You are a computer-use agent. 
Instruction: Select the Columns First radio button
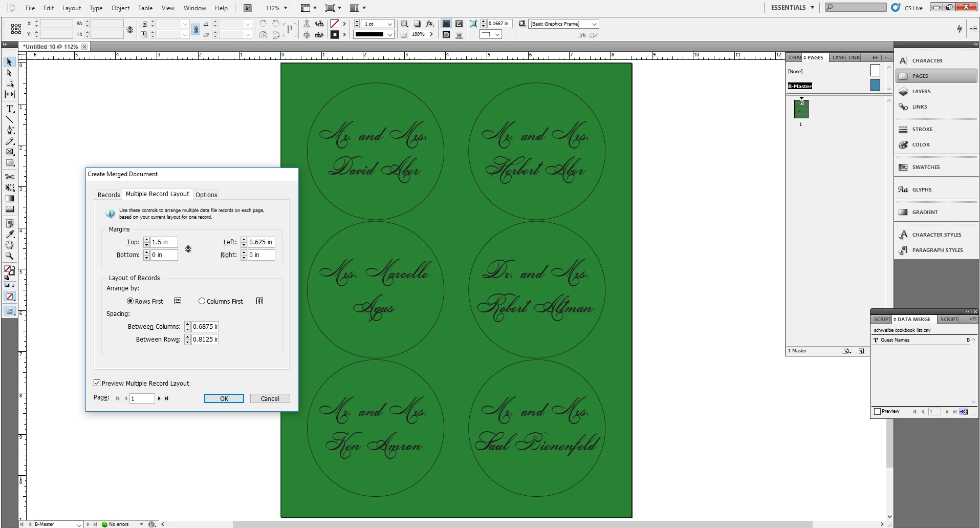pos(202,301)
